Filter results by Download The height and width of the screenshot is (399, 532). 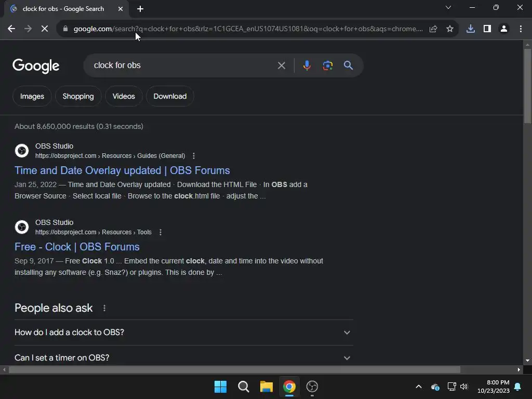pyautogui.click(x=170, y=96)
